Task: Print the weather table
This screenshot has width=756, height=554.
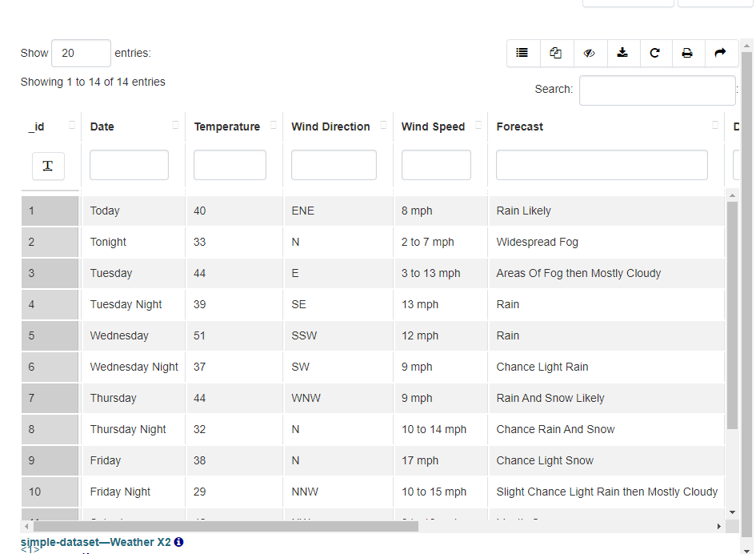Action: 688,53
